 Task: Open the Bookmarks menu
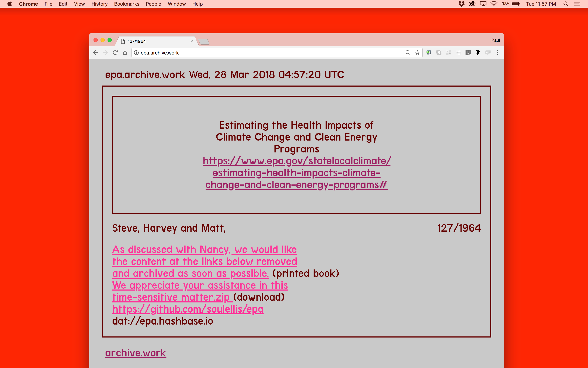(x=126, y=4)
